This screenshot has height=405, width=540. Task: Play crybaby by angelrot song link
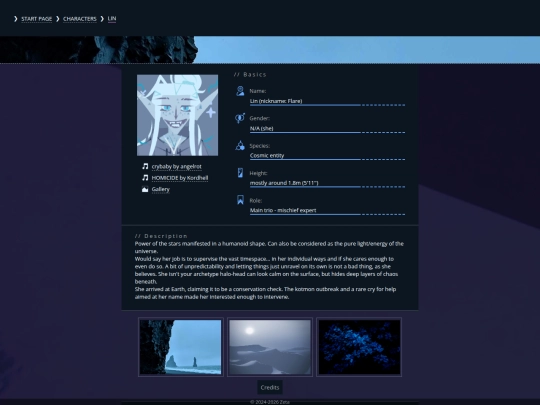point(177,167)
